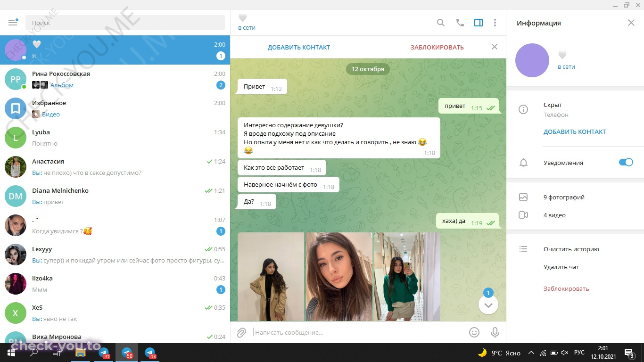Click the taskbar volume icon
The height and width of the screenshot is (362, 644).
[x=565, y=353]
